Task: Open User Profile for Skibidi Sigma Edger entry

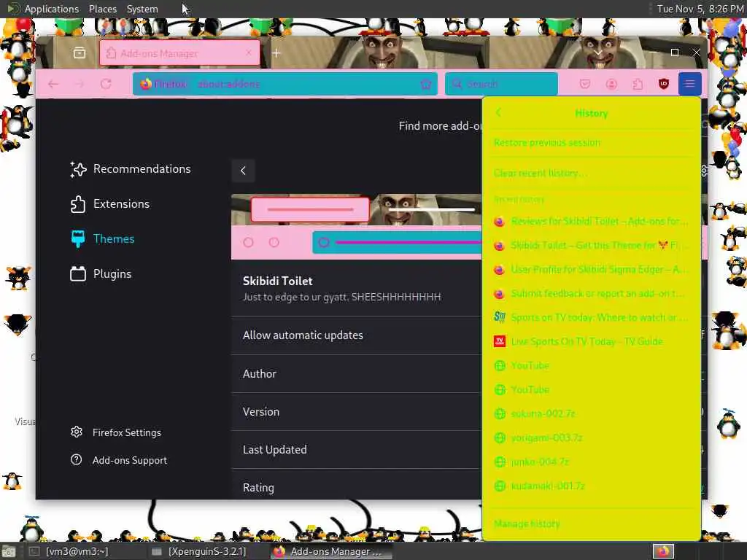Action: point(591,270)
